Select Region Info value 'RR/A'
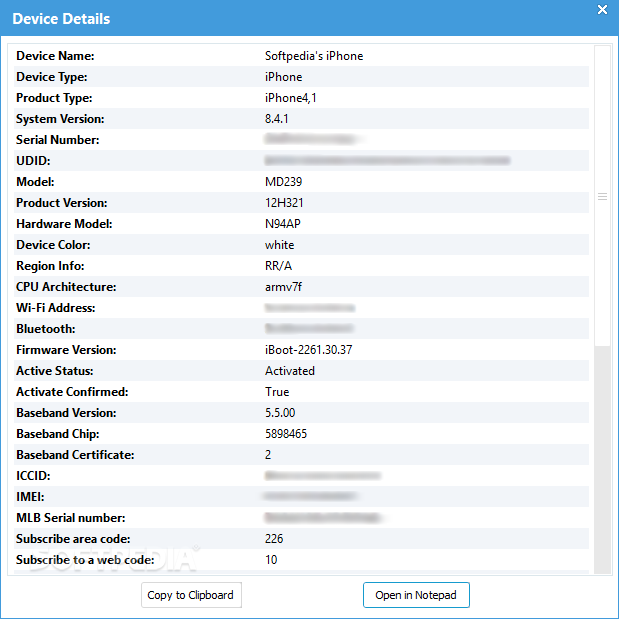This screenshot has width=619, height=619. [x=278, y=266]
